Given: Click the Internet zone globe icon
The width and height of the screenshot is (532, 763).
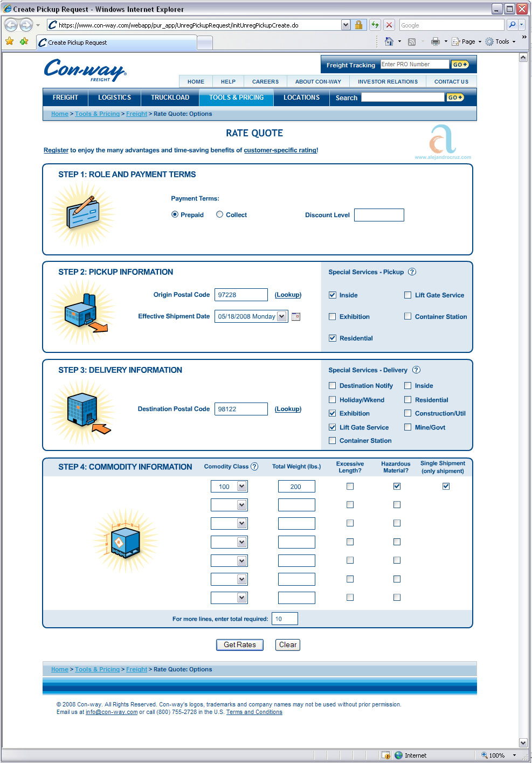Looking at the screenshot, I should click(399, 755).
